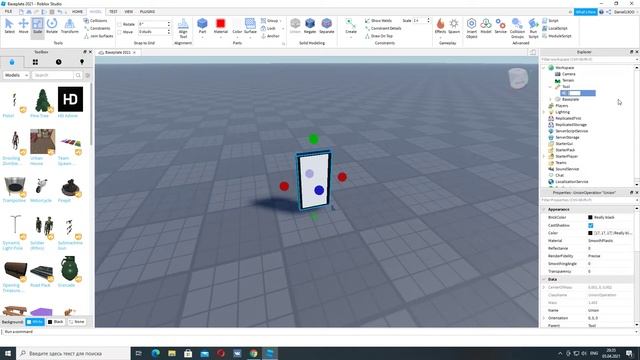Screen dimensions: 640x360
Task: Activate the Transform tool
Action: tap(70, 26)
